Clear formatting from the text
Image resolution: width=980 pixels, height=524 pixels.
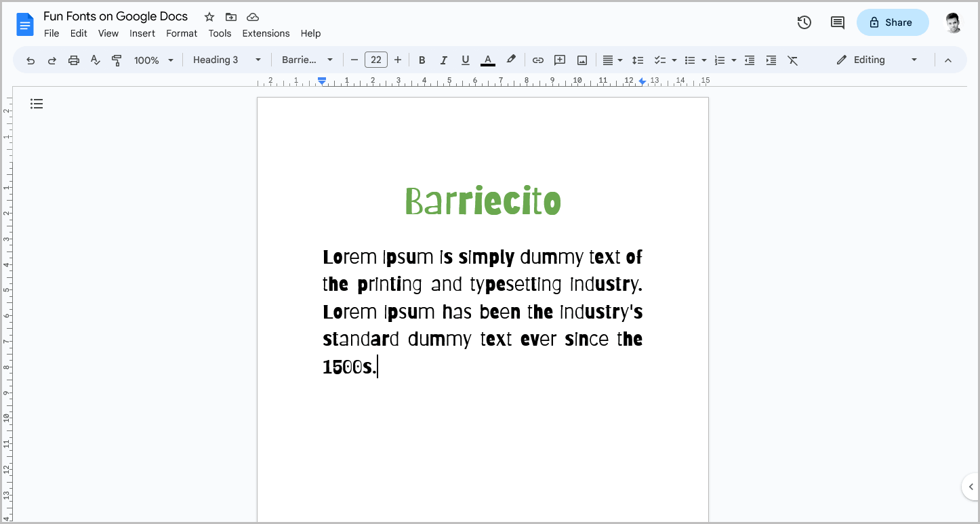793,60
